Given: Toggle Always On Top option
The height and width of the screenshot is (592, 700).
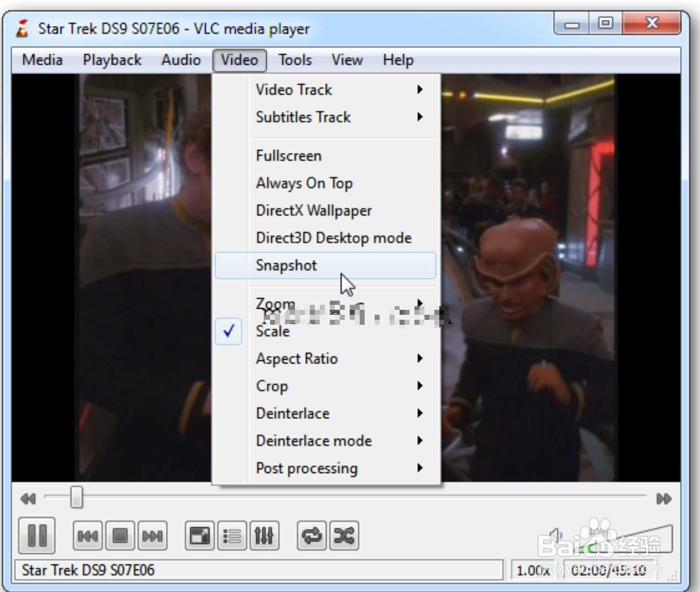Looking at the screenshot, I should pyautogui.click(x=325, y=183).
